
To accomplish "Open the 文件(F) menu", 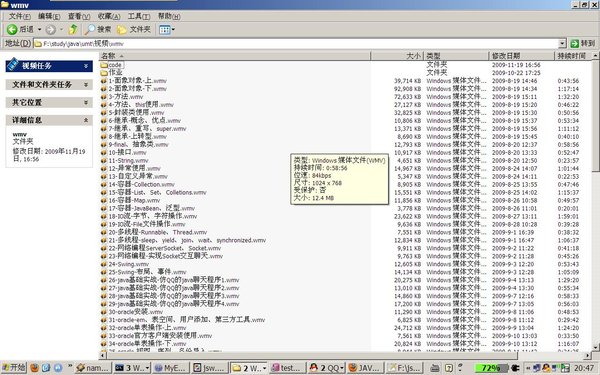I will 20,16.
